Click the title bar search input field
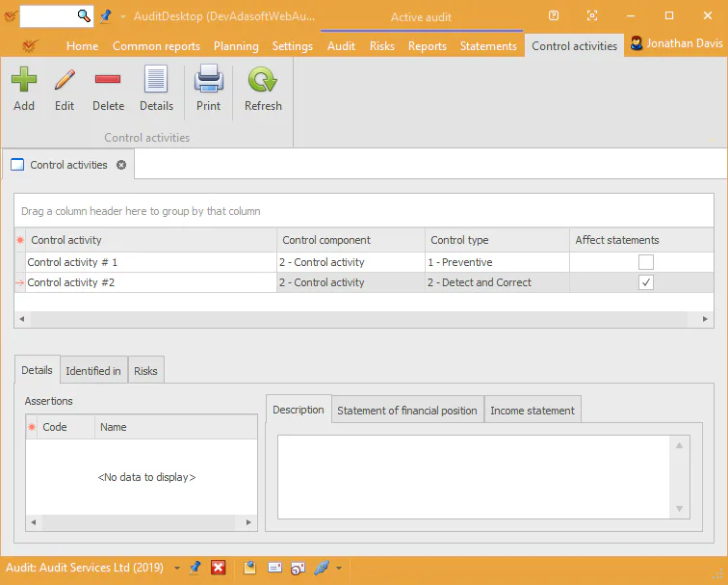This screenshot has width=728, height=585. [48, 16]
